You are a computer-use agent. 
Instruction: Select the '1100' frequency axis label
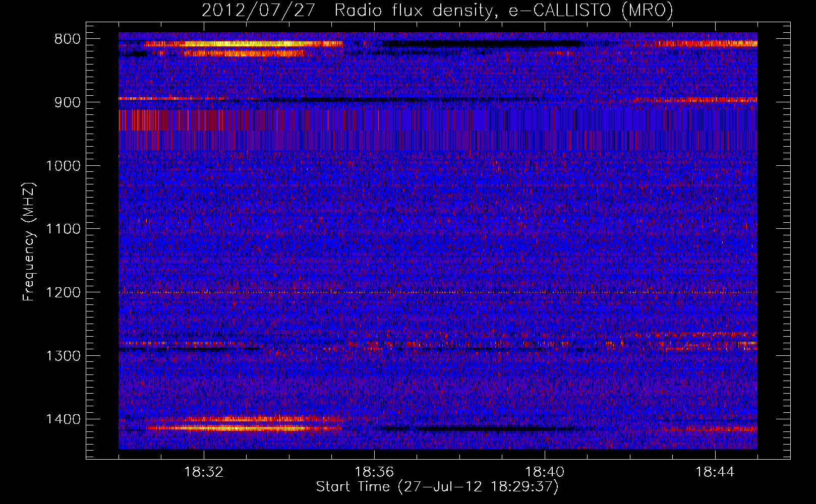pos(63,229)
